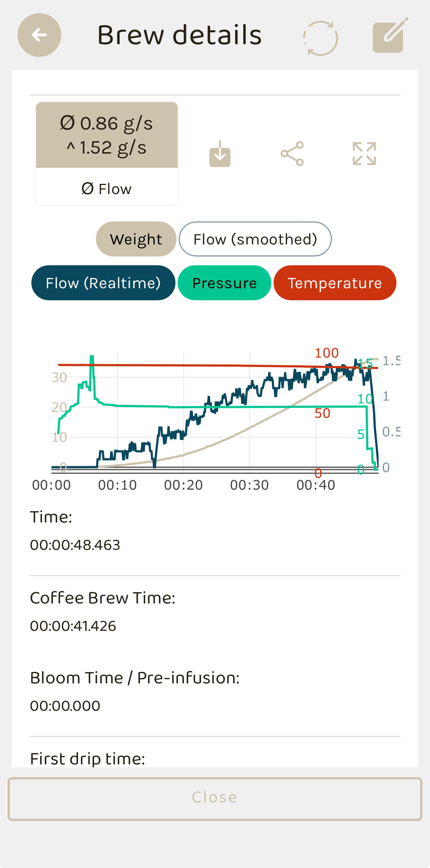
Task: Share this brew via share icon
Action: [292, 154]
